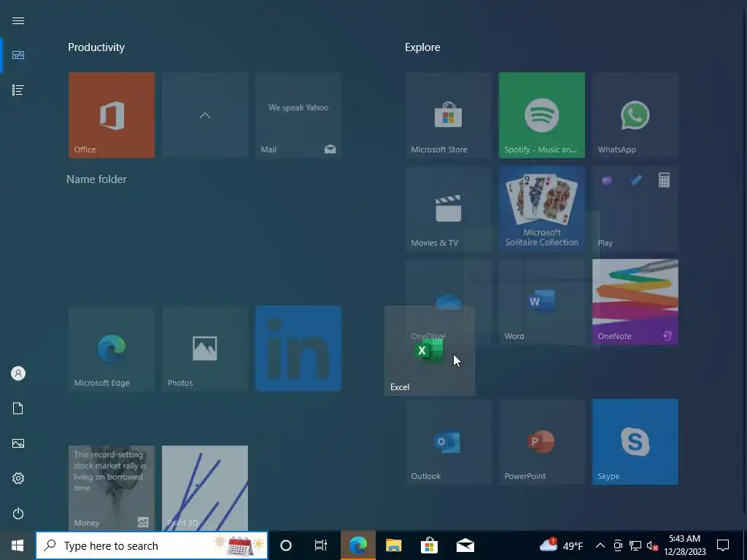The image size is (747, 560).
Task: Open Task View on the taskbar
Action: (x=321, y=545)
